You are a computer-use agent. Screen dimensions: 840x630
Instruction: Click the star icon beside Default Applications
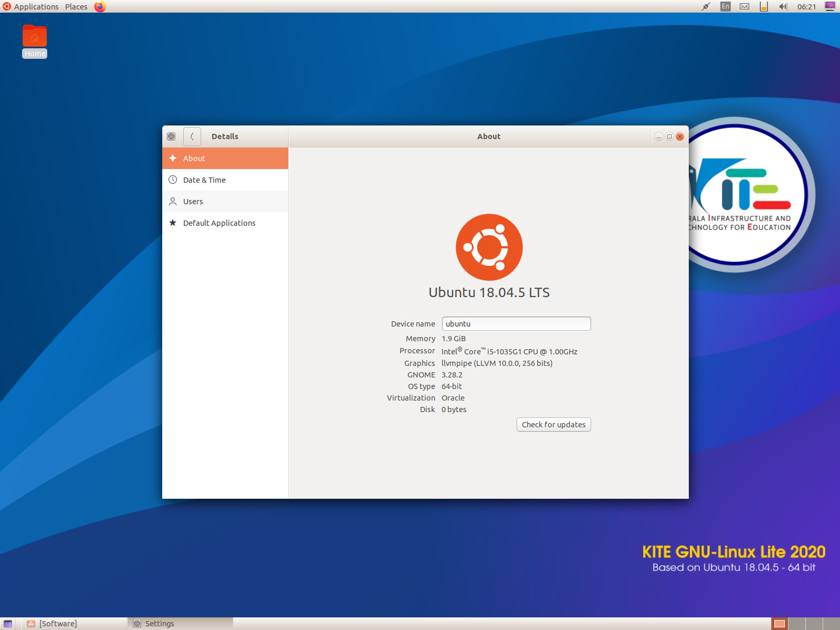point(173,223)
